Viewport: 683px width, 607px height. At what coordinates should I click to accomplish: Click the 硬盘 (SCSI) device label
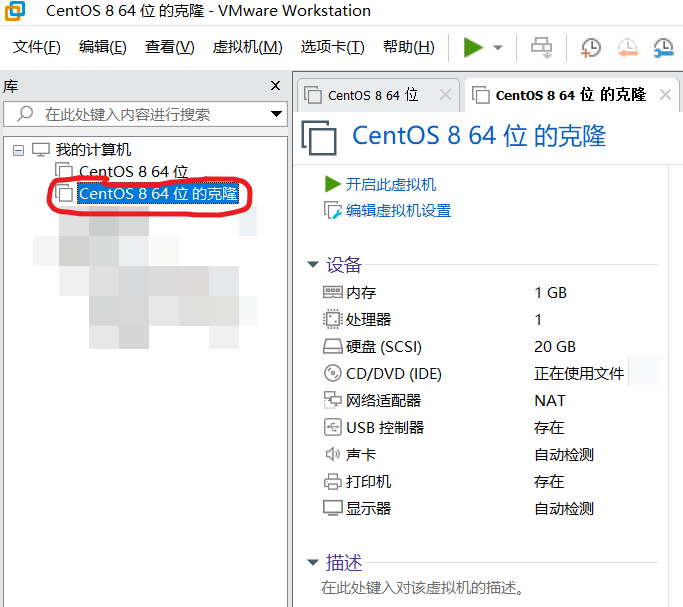pyautogui.click(x=384, y=347)
